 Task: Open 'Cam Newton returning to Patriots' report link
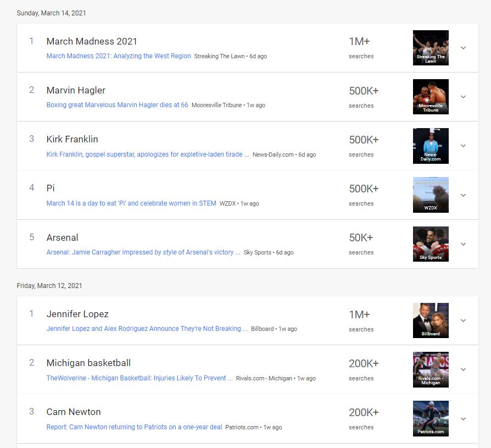tap(135, 427)
